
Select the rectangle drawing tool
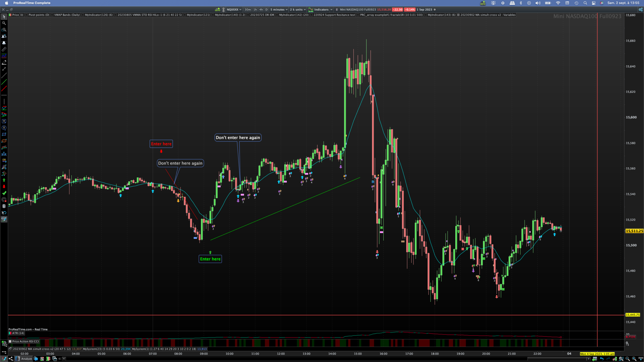pos(4,134)
